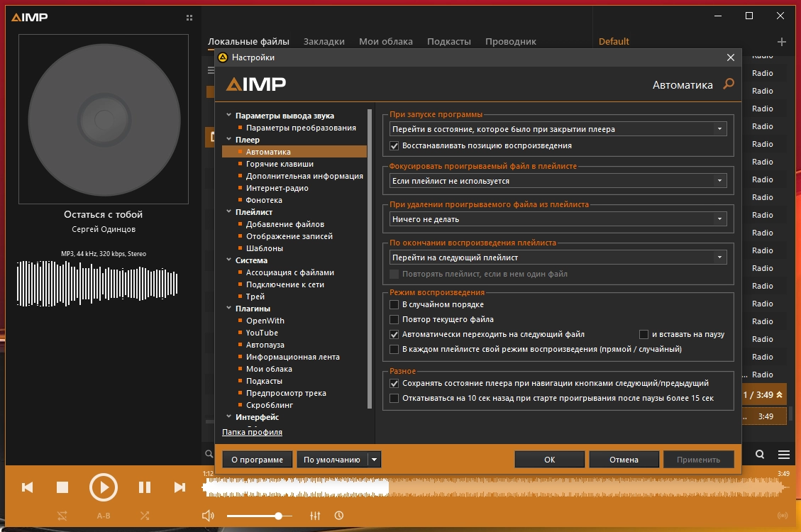Click the volume slider track
Image resolution: width=801 pixels, height=532 pixels.
252,516
